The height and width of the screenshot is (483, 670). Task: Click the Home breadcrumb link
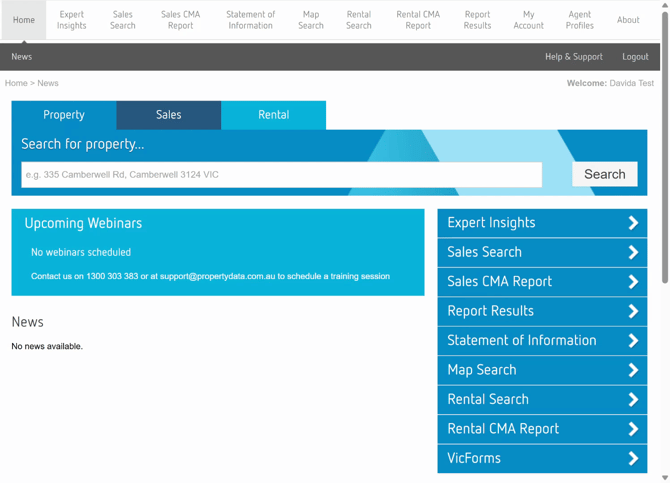[16, 83]
